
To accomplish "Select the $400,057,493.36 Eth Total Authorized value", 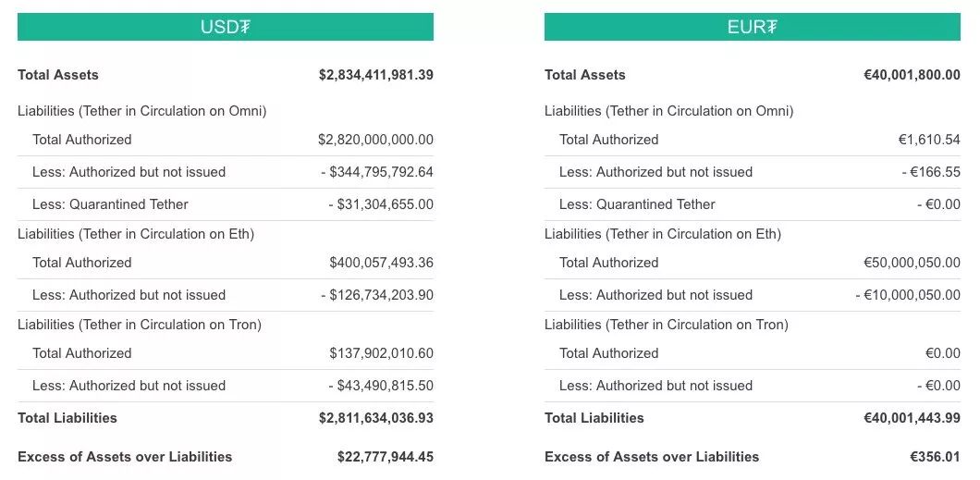I will 381,263.
